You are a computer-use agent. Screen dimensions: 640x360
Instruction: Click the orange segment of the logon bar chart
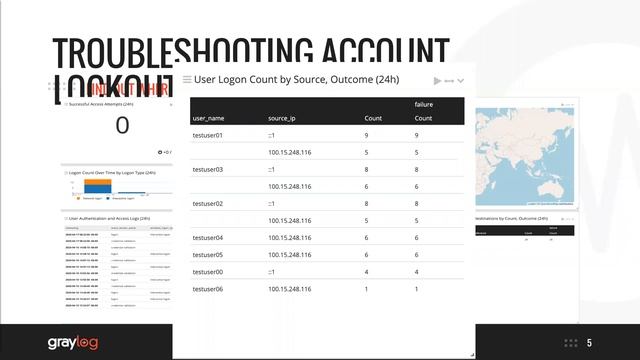pos(98,182)
